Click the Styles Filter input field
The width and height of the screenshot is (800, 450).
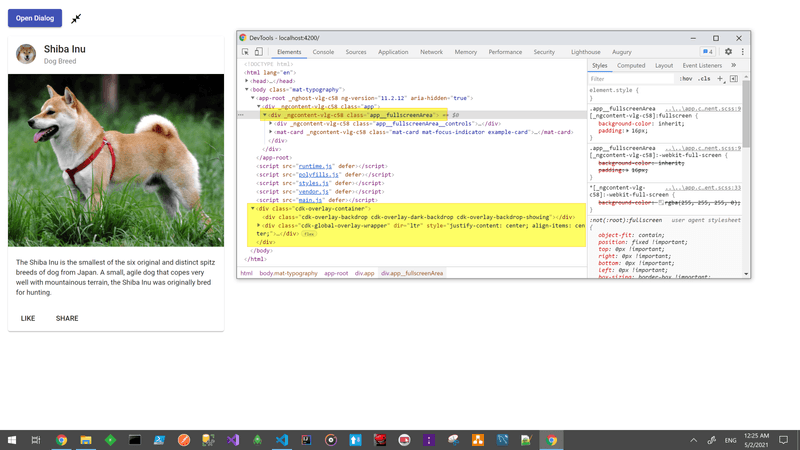(x=632, y=79)
